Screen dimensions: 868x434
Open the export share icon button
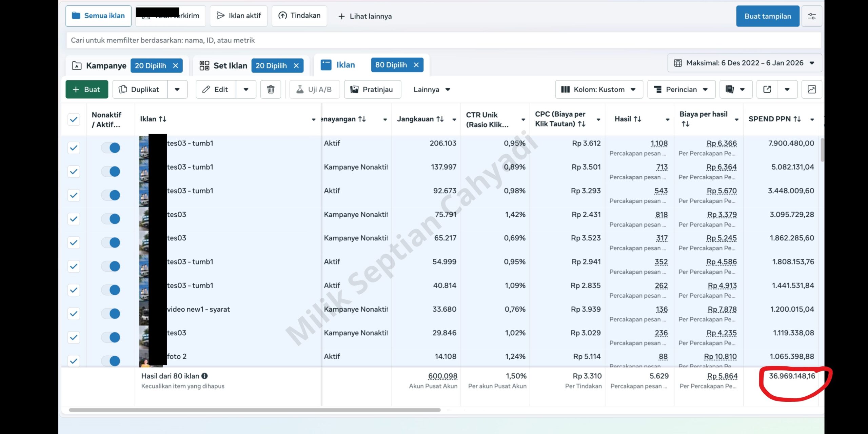[x=767, y=90]
